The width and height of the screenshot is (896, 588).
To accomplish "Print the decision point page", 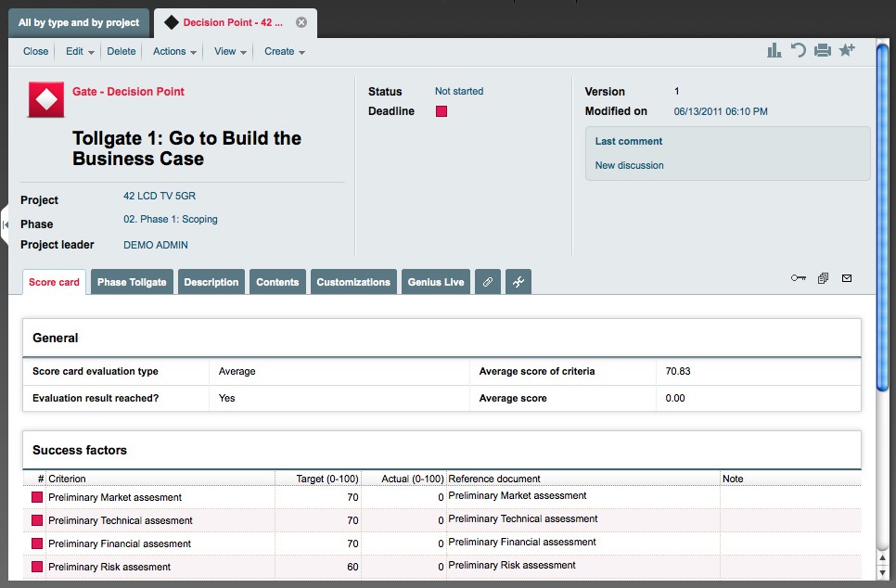I will pyautogui.click(x=822, y=51).
